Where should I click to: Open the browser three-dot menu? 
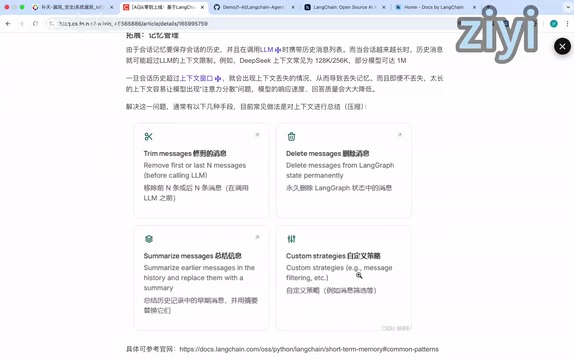click(x=567, y=23)
